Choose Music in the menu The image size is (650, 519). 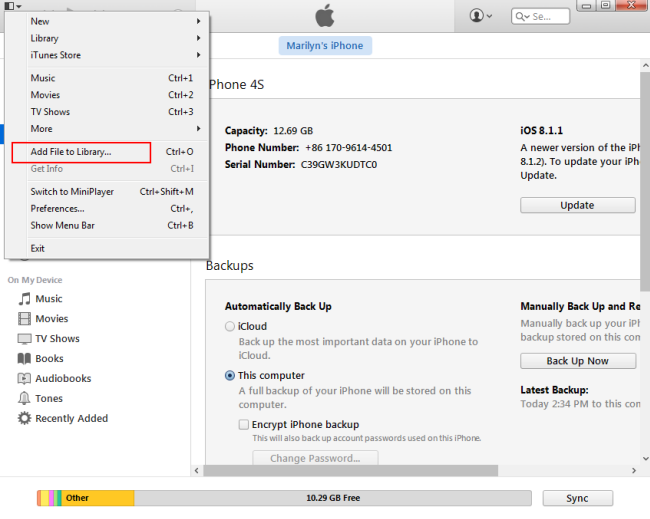pos(115,78)
